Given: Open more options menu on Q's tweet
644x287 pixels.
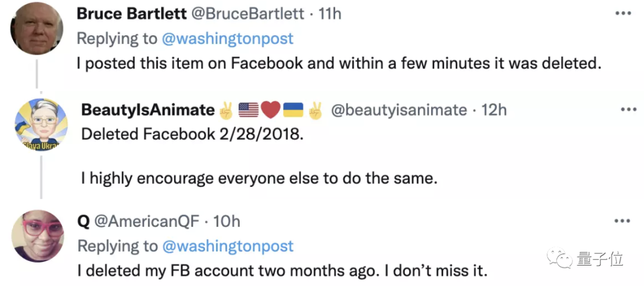Looking at the screenshot, I should 622,221.
